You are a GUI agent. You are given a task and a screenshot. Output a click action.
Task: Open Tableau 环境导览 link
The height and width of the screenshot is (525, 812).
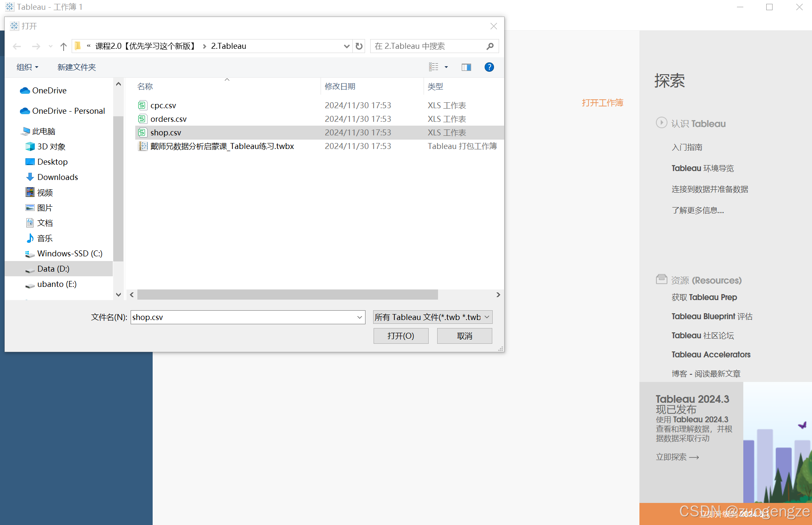tap(703, 168)
